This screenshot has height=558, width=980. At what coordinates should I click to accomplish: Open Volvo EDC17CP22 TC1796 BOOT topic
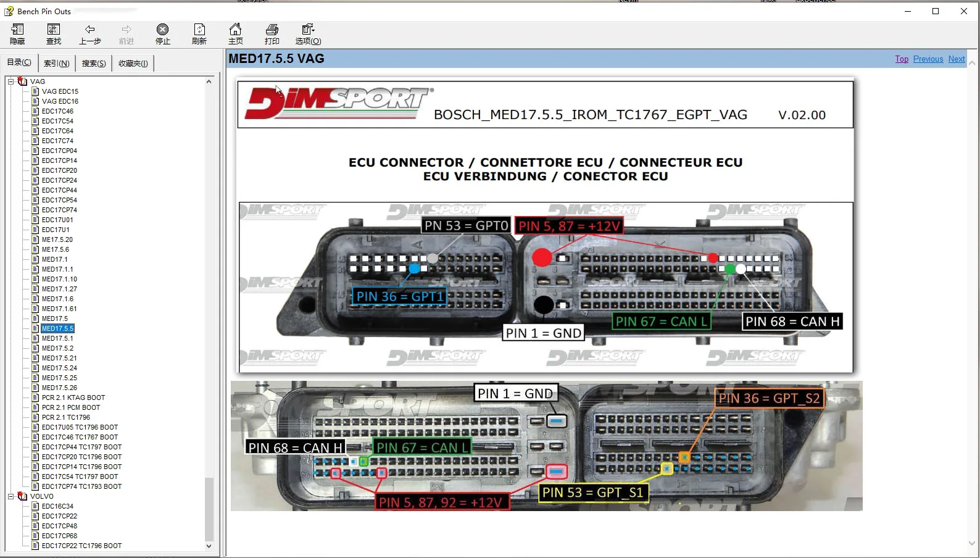point(81,546)
